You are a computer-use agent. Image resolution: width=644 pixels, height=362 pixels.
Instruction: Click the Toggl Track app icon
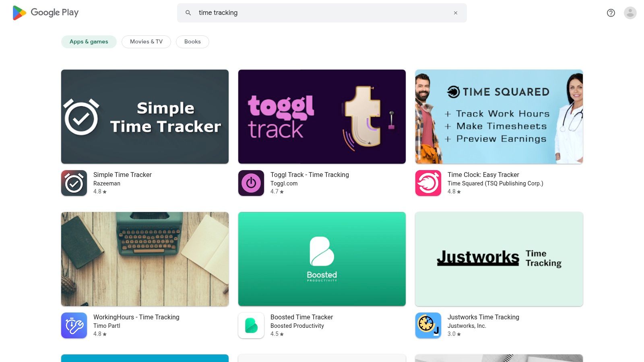[x=251, y=183]
